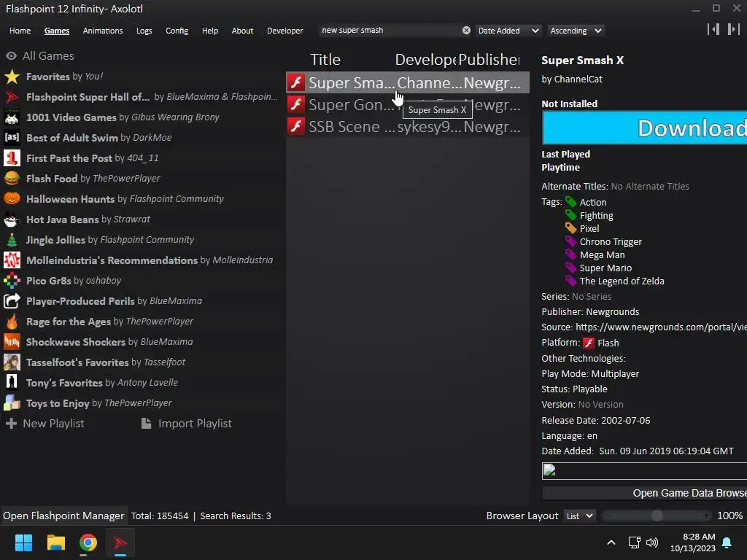The image size is (747, 560).
Task: Click the Halloween Haunts pumpkin icon
Action: (x=12, y=198)
